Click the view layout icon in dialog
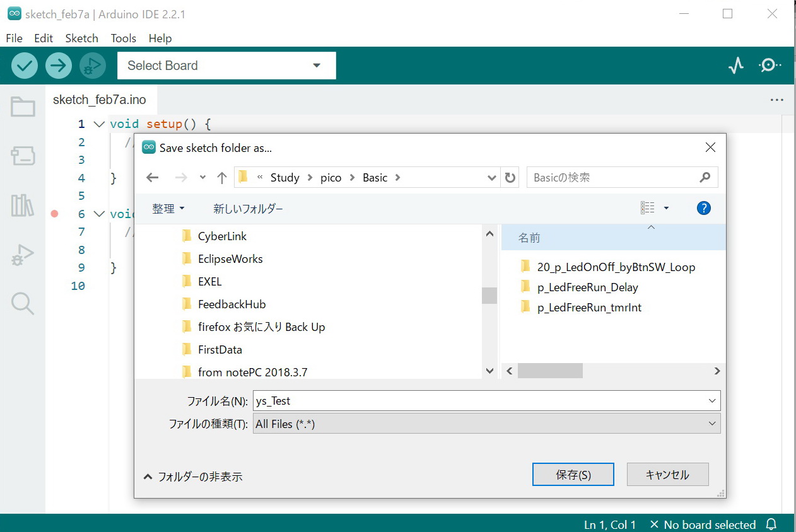The width and height of the screenshot is (796, 532). pyautogui.click(x=647, y=208)
